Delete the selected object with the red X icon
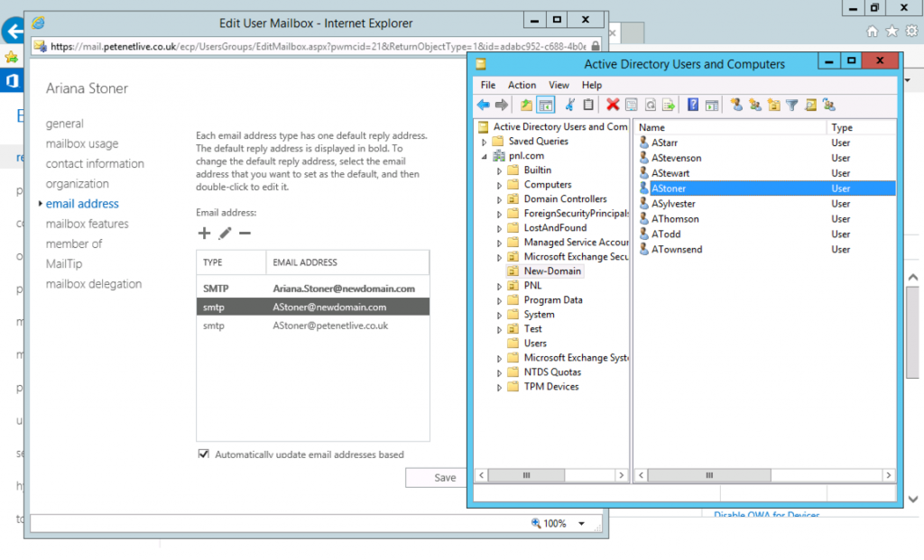The height and width of the screenshot is (560, 924). click(x=613, y=105)
